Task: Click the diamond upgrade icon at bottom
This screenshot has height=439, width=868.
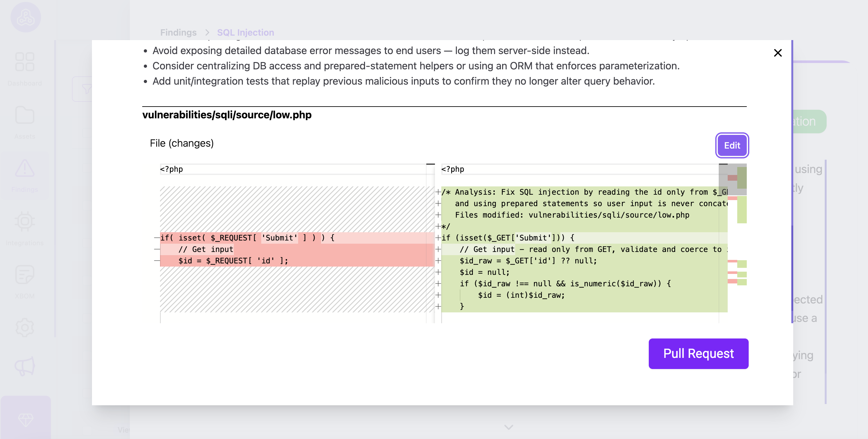Action: pos(25,420)
